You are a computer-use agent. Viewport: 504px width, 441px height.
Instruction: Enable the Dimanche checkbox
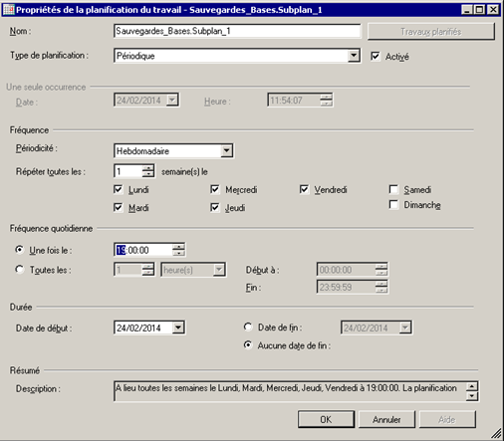click(x=393, y=205)
